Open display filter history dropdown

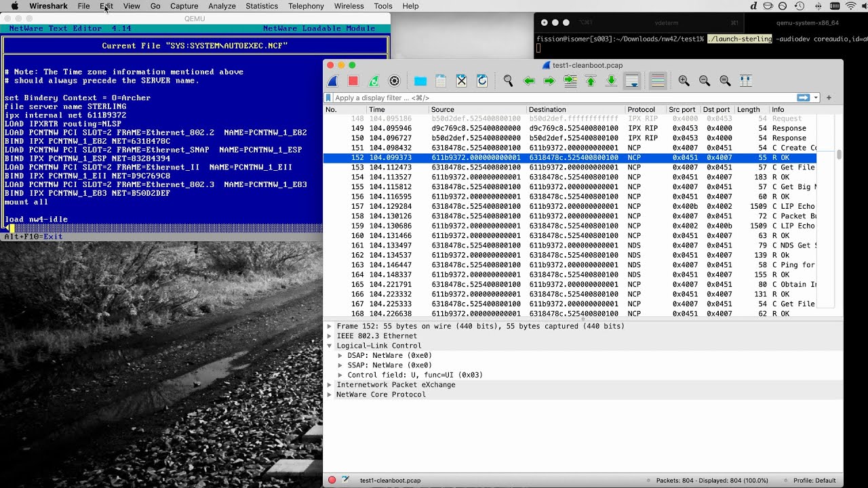[x=816, y=98]
